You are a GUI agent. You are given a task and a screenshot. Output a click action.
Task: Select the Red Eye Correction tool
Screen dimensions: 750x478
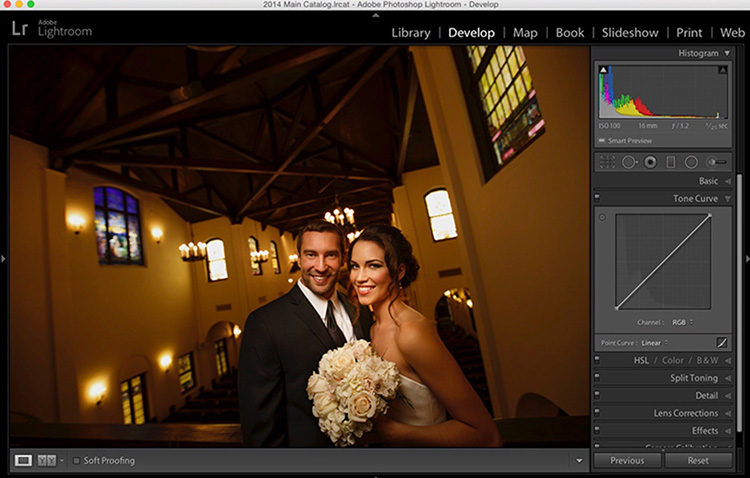(650, 162)
